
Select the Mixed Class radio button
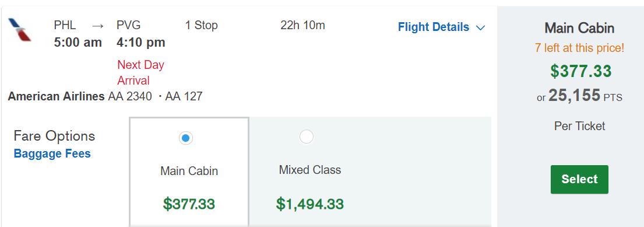[x=307, y=137]
